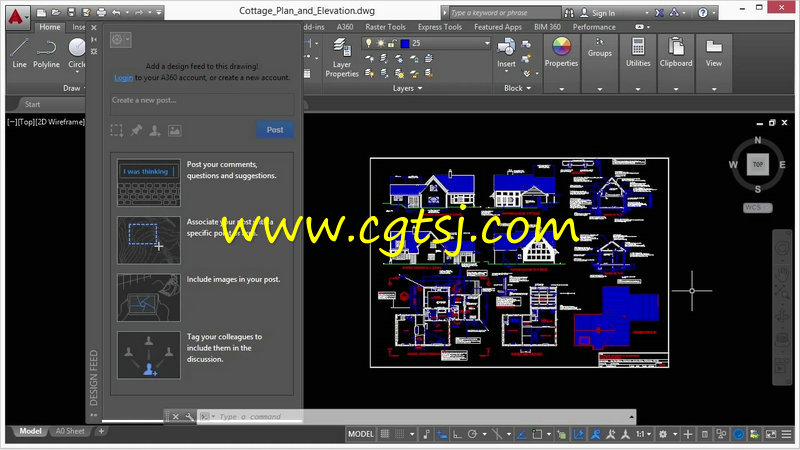Click the Login link in Design Feed
The height and width of the screenshot is (450, 800).
pos(123,78)
